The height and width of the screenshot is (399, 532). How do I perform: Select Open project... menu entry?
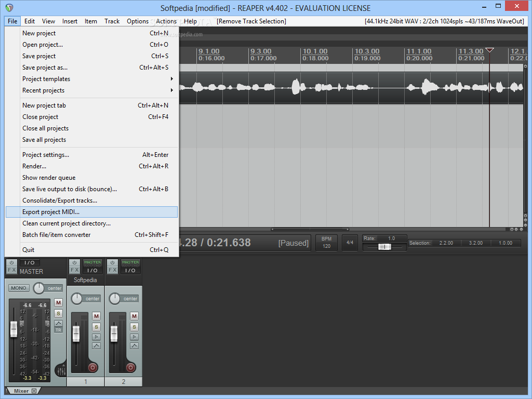pos(91,45)
